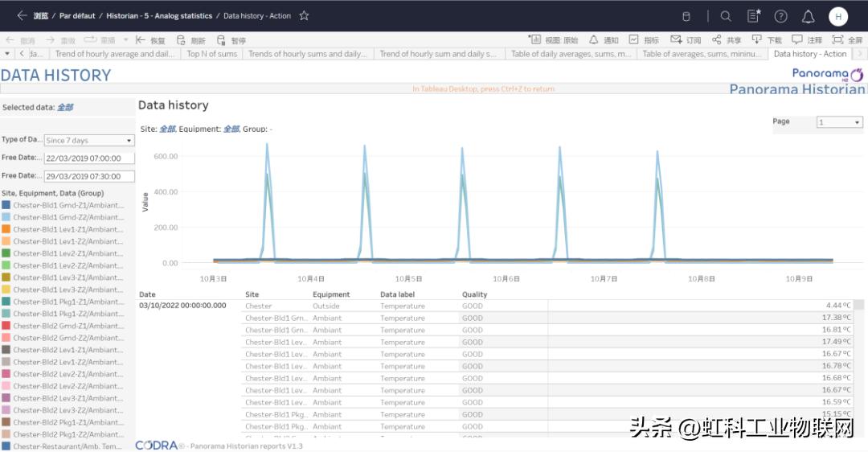Open the search magnifier icon
868x452 pixels.
(726, 16)
